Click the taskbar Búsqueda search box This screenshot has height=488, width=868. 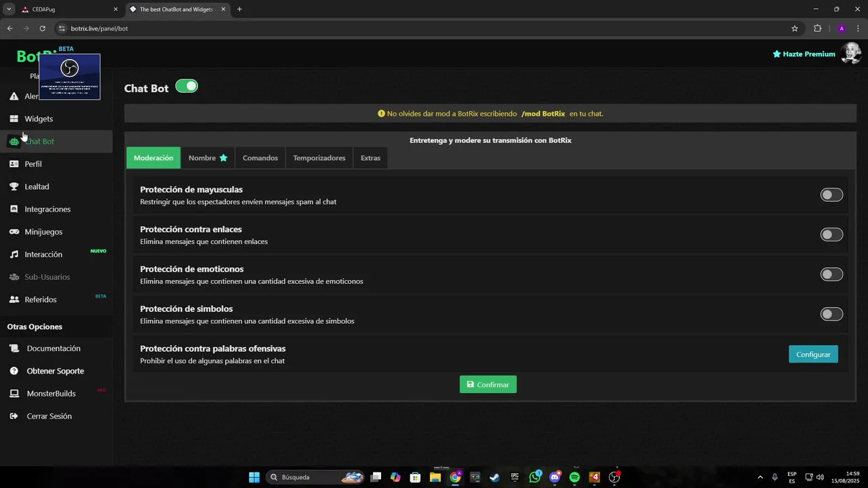315,477
